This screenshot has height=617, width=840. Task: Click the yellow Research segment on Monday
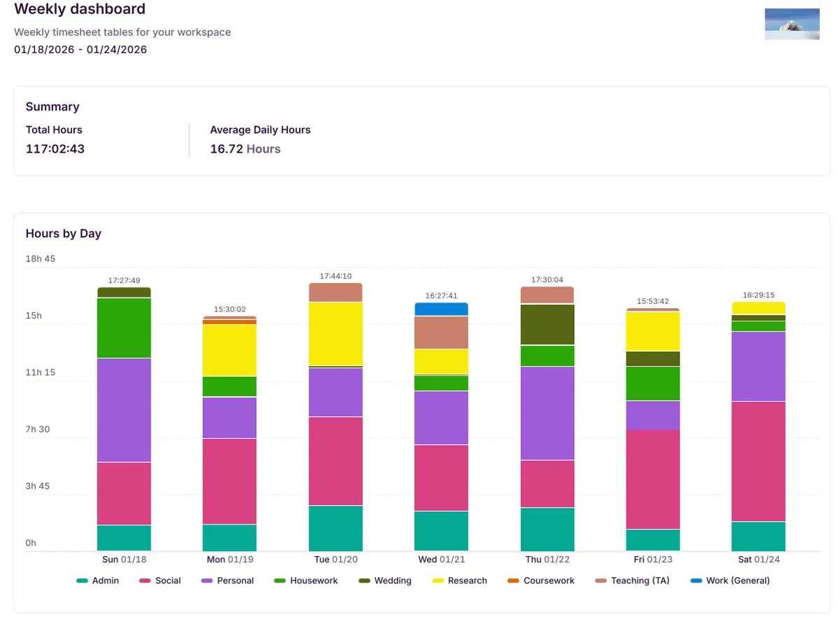pos(230,351)
